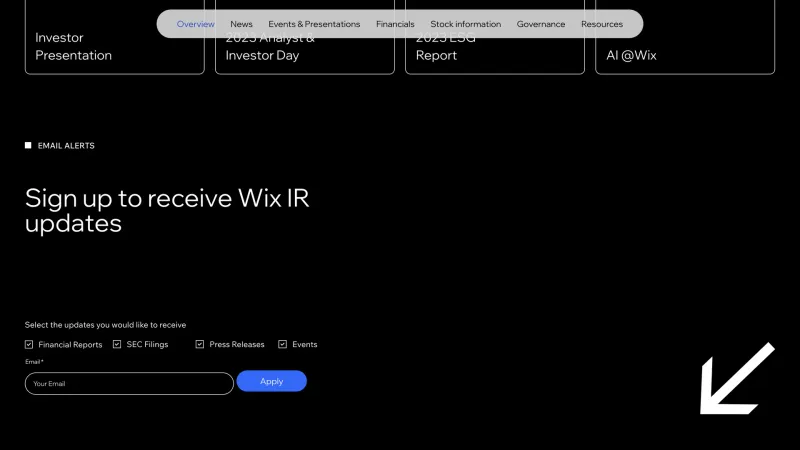Viewport: 800px width, 450px height.
Task: Submit with the blue Apply button
Action: tap(271, 381)
